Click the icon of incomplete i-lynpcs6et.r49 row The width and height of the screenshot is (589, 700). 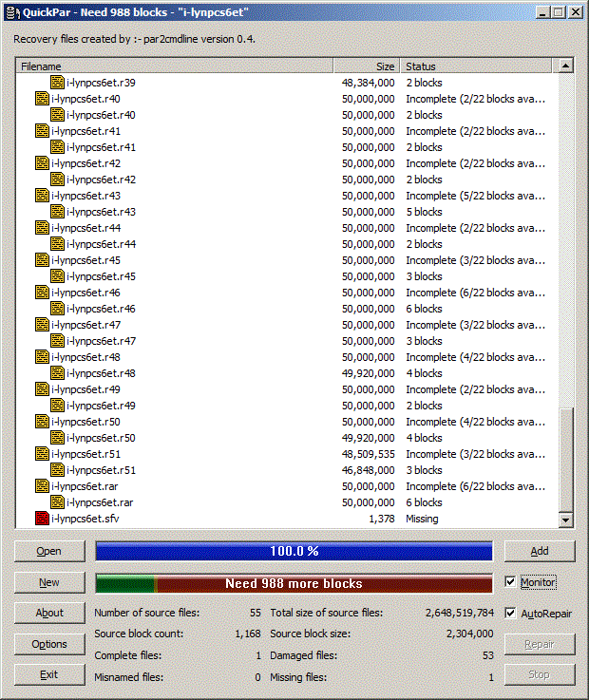(x=42, y=389)
